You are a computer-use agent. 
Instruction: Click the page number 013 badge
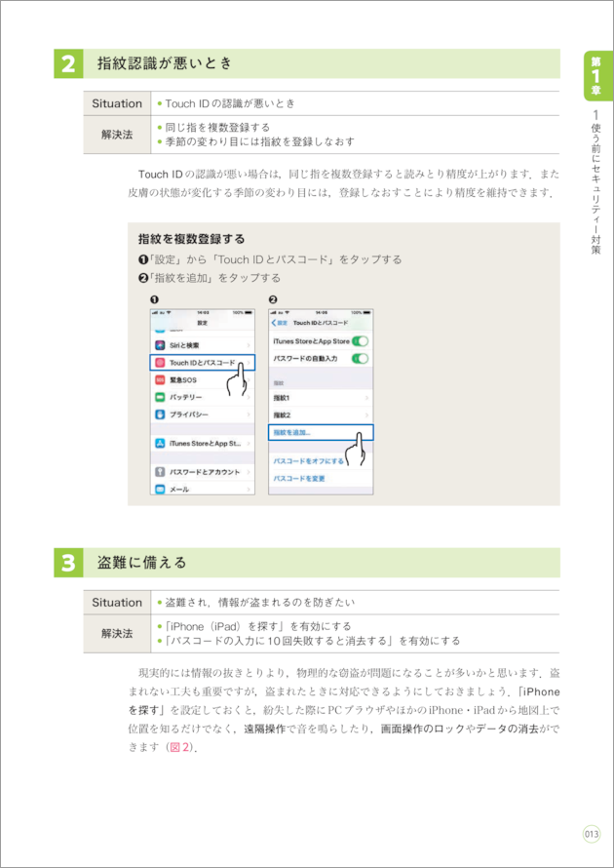[592, 833]
